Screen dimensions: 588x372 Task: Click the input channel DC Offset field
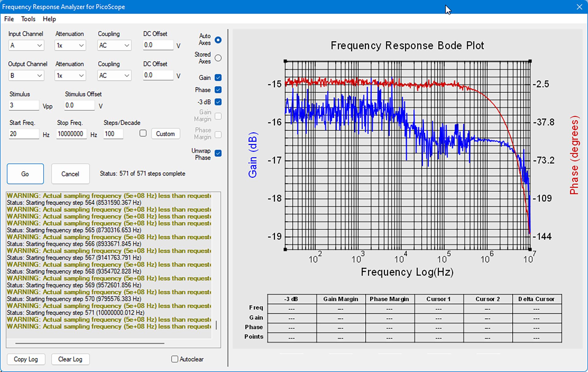point(158,45)
